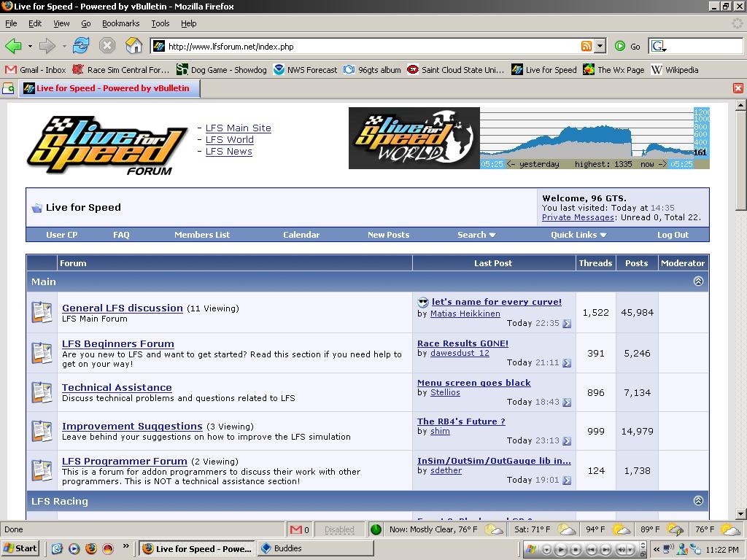Screen dimensions: 747x560
Task: Open the search engine selector icon
Action: [659, 46]
